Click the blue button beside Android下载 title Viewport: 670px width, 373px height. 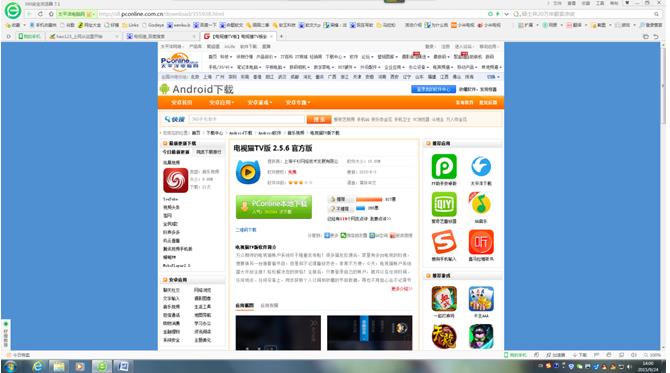click(x=433, y=89)
